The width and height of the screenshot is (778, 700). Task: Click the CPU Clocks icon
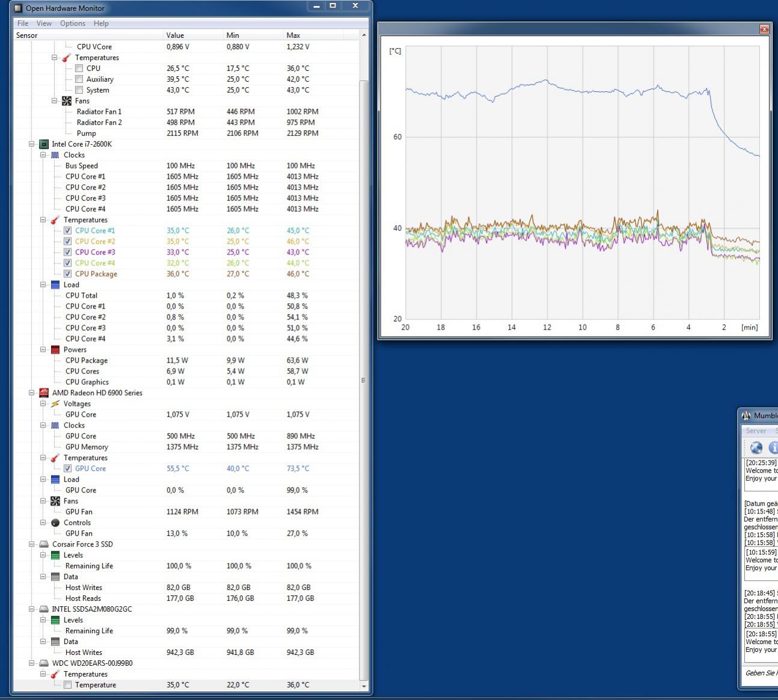(55, 155)
